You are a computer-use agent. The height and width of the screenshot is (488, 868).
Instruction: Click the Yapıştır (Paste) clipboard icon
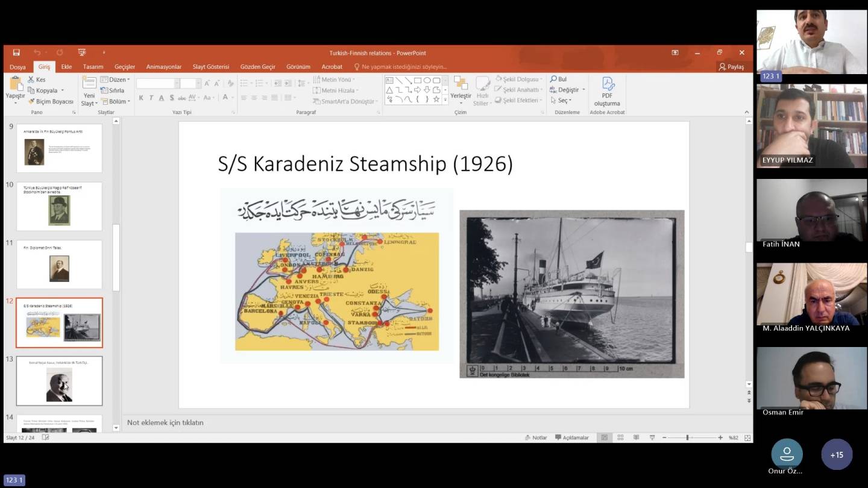click(x=15, y=83)
